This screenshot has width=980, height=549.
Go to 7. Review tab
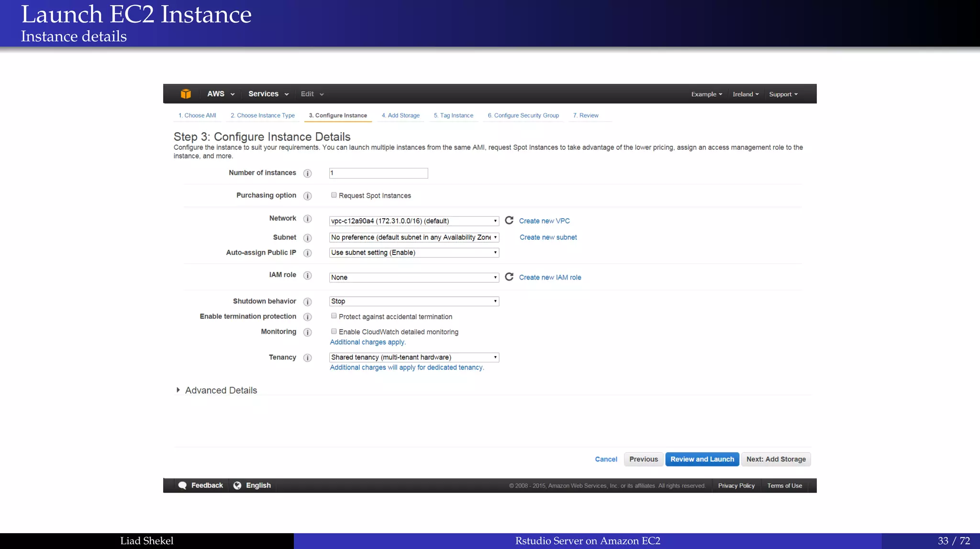[586, 115]
